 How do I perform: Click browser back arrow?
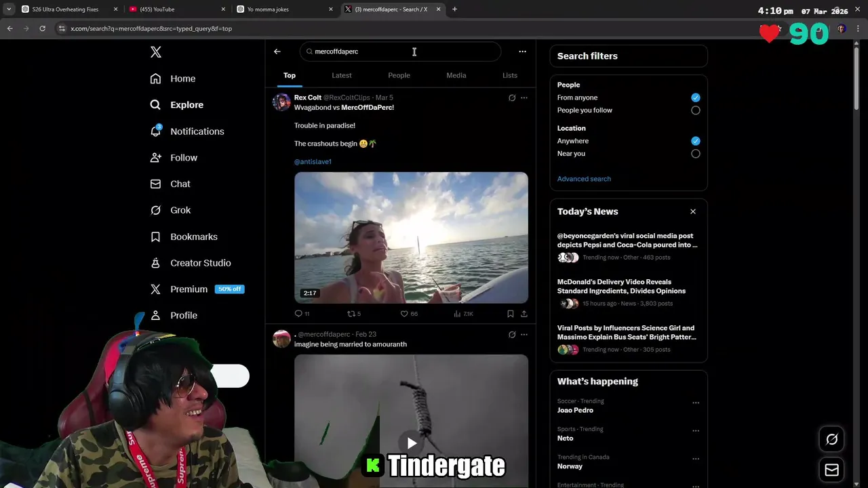(9, 28)
